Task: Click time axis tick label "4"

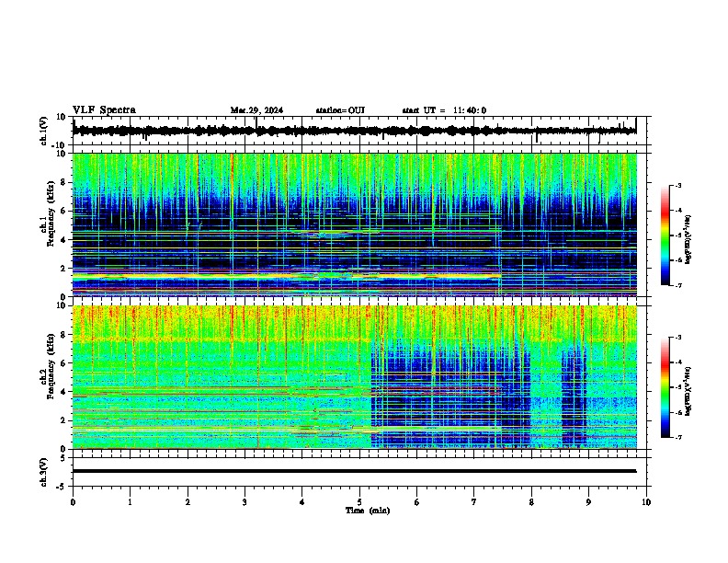Action: pyautogui.click(x=301, y=502)
